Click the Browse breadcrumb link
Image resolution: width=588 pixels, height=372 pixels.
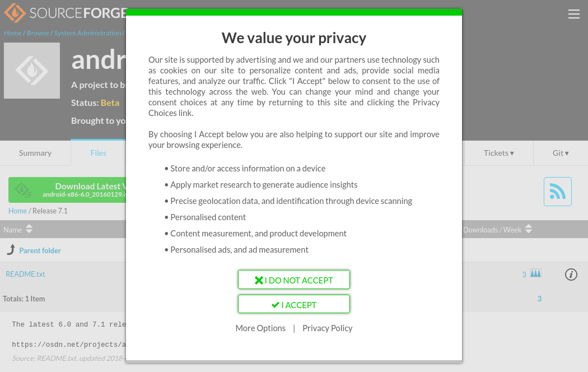tap(38, 33)
